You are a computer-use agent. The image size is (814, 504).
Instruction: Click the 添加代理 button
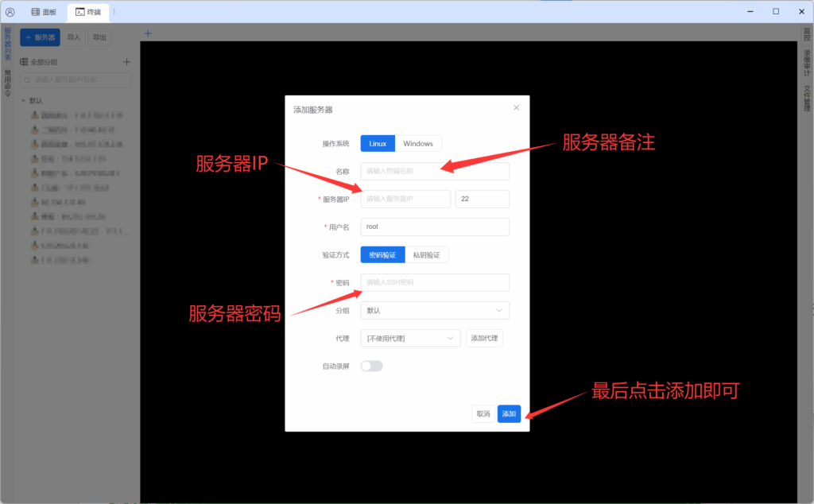[484, 339]
